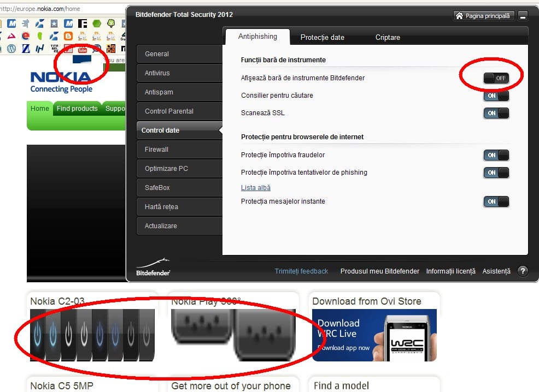
Task: Open Produsul meu Bitdefender
Action: click(x=380, y=271)
